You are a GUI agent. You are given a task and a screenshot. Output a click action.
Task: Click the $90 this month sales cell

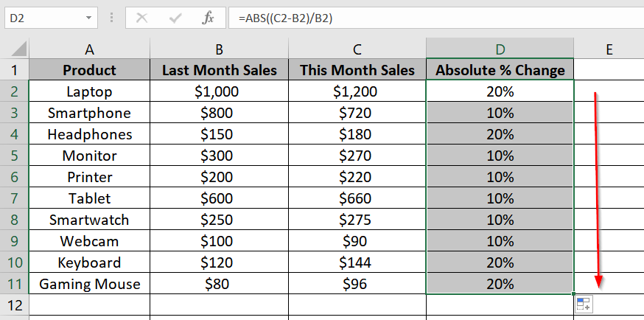coord(357,240)
